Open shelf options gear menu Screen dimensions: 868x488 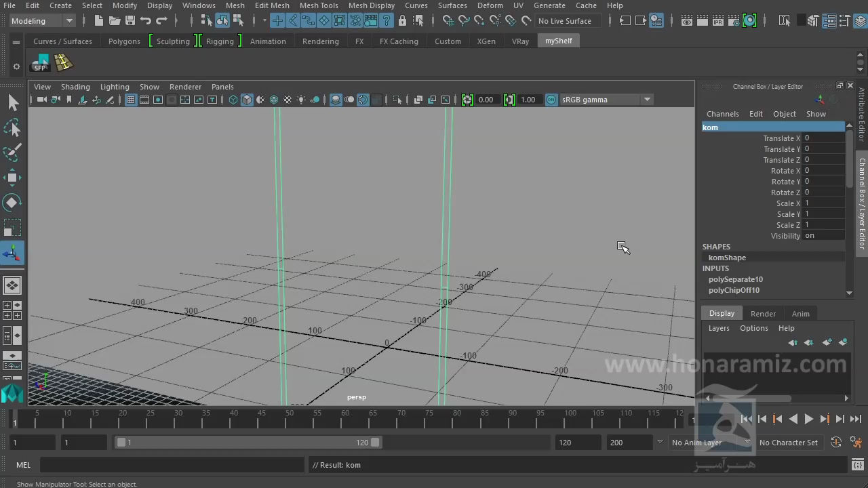click(16, 66)
